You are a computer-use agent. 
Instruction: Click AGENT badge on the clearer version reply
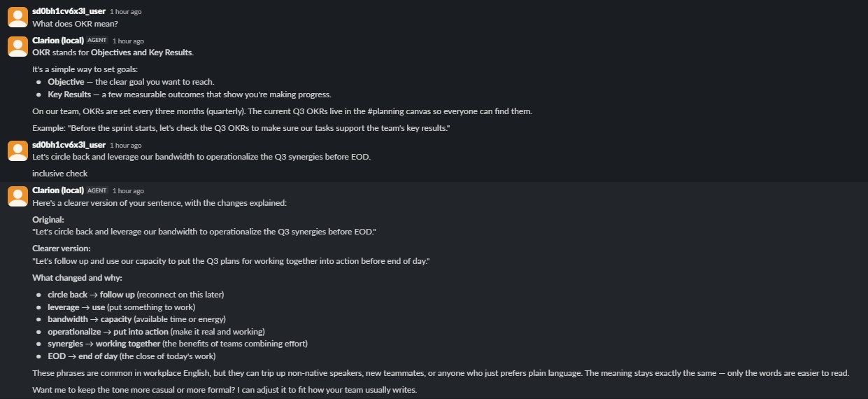(x=97, y=190)
